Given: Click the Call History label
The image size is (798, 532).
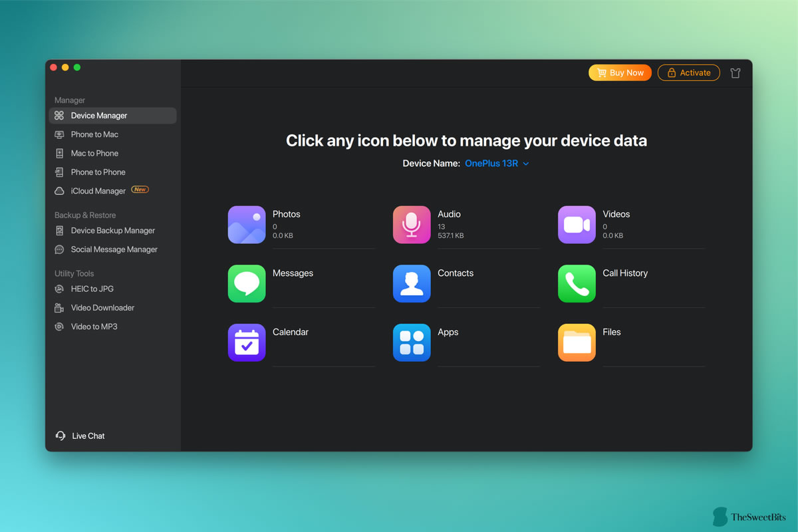Looking at the screenshot, I should coord(625,273).
